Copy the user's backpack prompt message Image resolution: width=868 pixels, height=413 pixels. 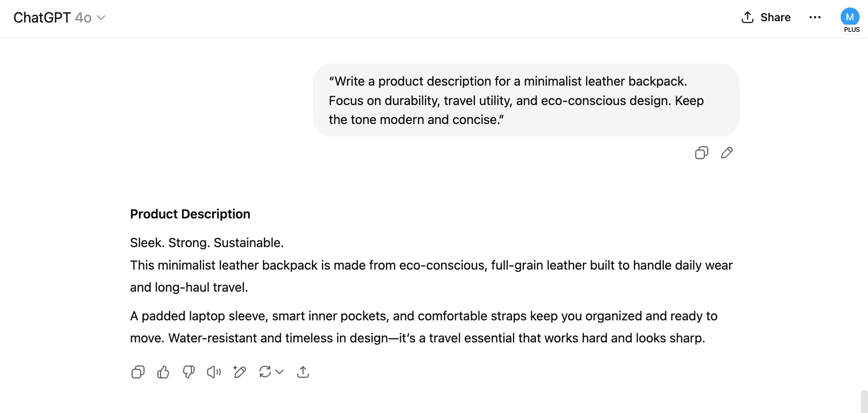click(x=701, y=153)
